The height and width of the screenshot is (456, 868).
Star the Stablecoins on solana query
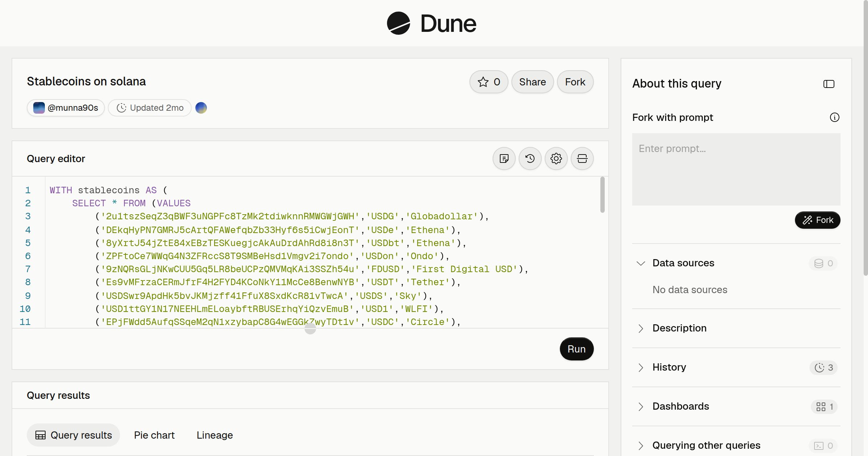pos(489,82)
